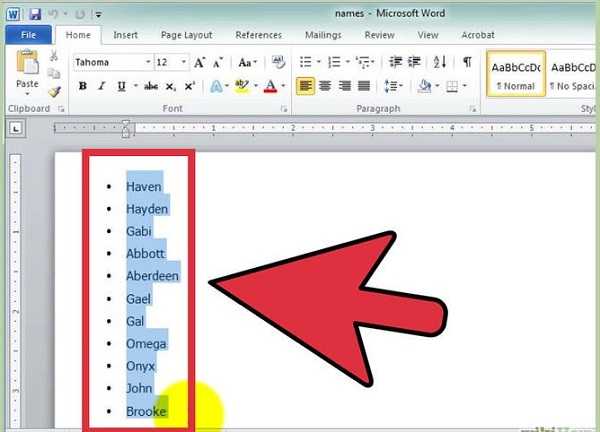
Task: Open the font size 12 dropdown
Action: coord(184,62)
